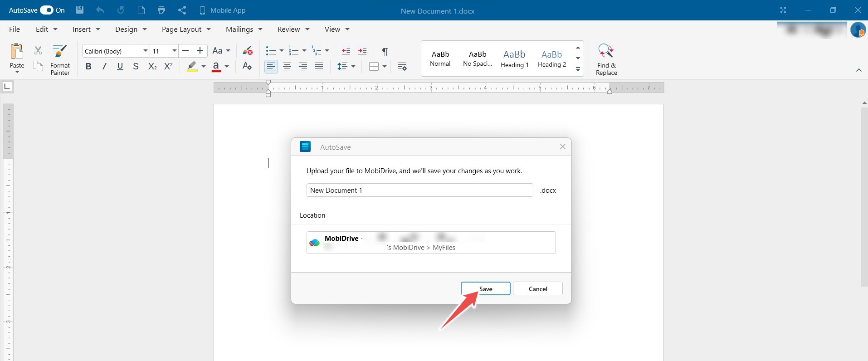Toggle left text alignment

[271, 67]
